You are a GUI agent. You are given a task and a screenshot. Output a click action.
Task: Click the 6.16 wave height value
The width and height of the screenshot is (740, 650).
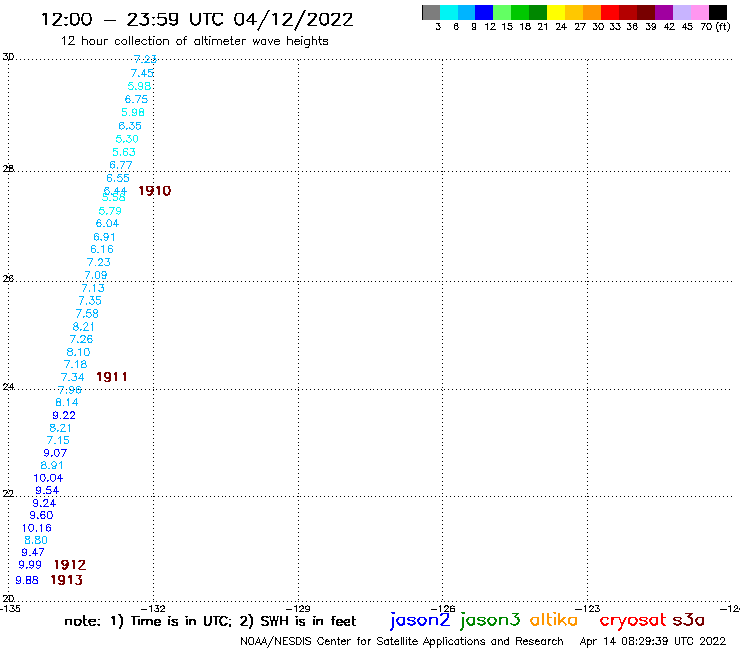tap(102, 249)
